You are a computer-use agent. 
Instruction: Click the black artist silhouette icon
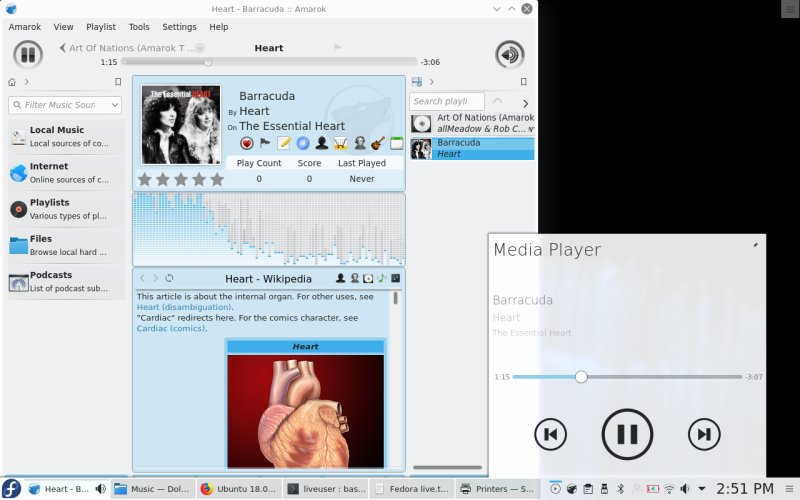click(321, 143)
